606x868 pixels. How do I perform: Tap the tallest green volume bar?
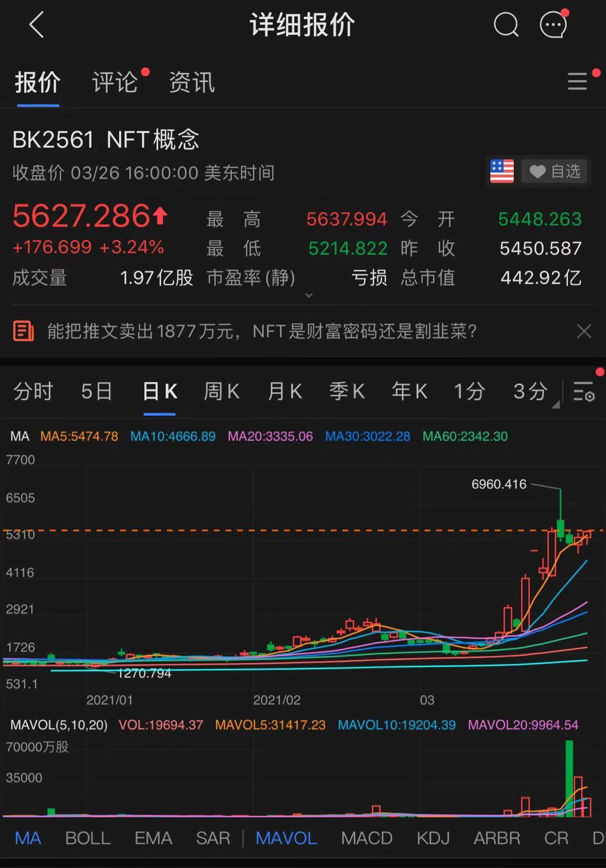pos(569,778)
